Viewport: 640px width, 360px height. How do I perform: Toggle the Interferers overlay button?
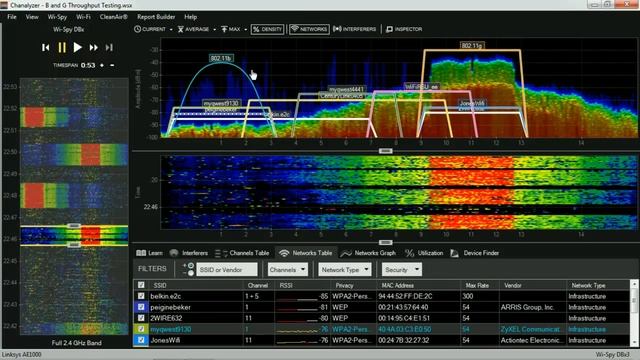(x=355, y=29)
